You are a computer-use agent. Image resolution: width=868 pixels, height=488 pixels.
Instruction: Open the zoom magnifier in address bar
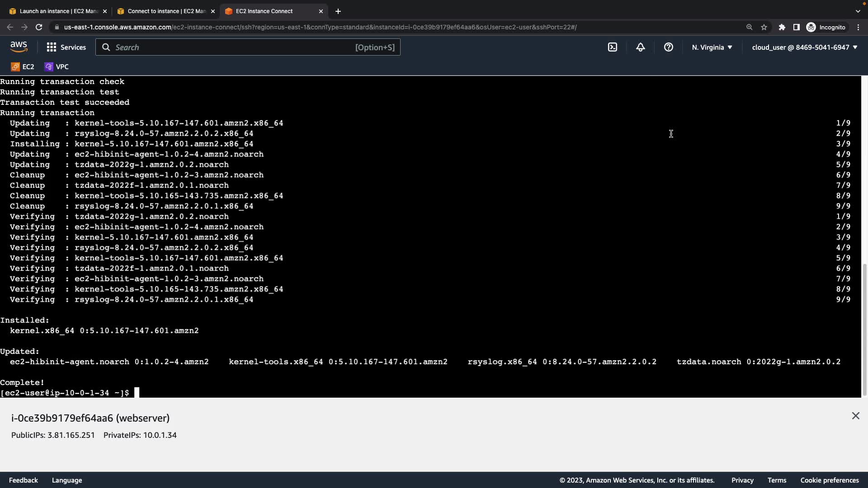point(749,27)
